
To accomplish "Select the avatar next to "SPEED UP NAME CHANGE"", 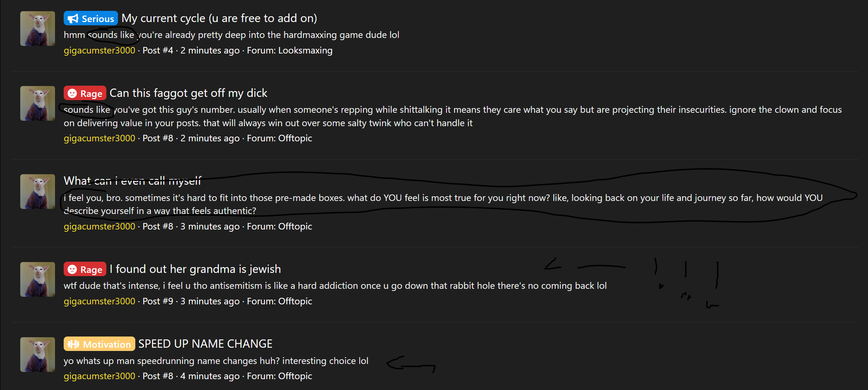I will point(38,355).
